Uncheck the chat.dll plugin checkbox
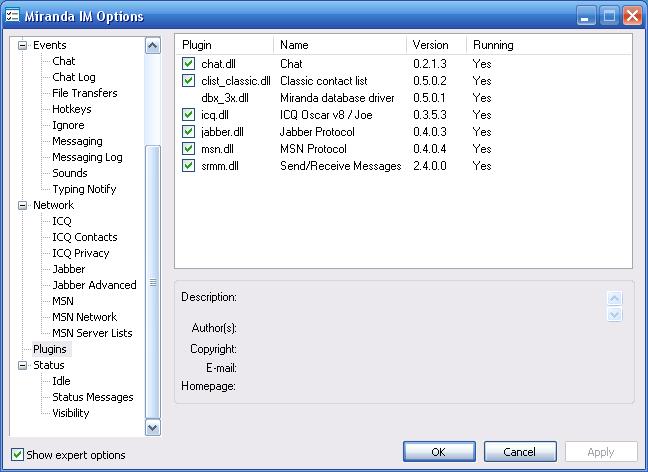The height and width of the screenshot is (472, 648). [188, 64]
